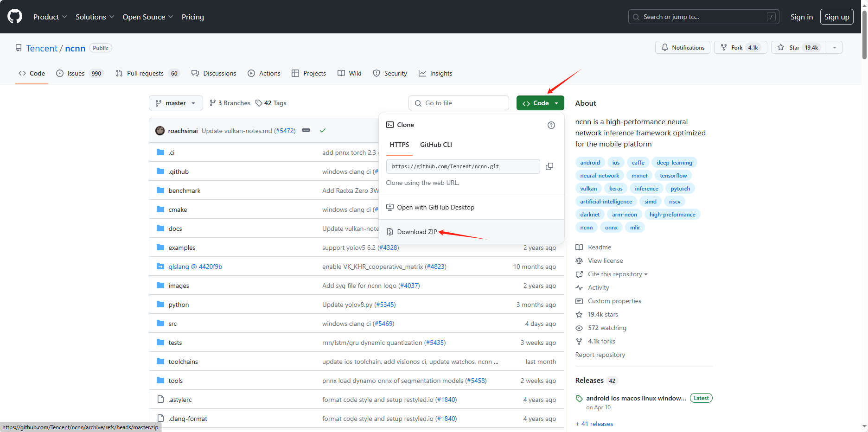
Task: Select the HTTPS clone tab
Action: click(399, 145)
